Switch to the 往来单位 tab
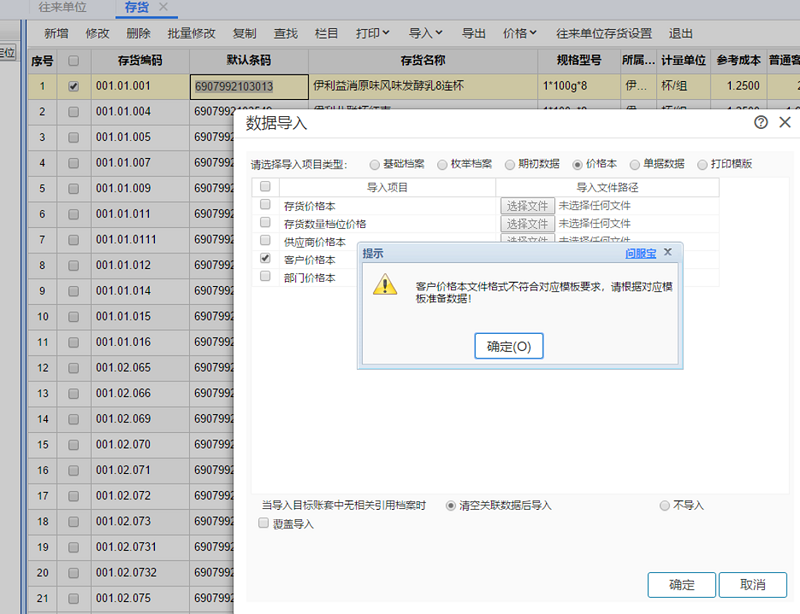The width and height of the screenshot is (800, 614). tap(62, 7)
